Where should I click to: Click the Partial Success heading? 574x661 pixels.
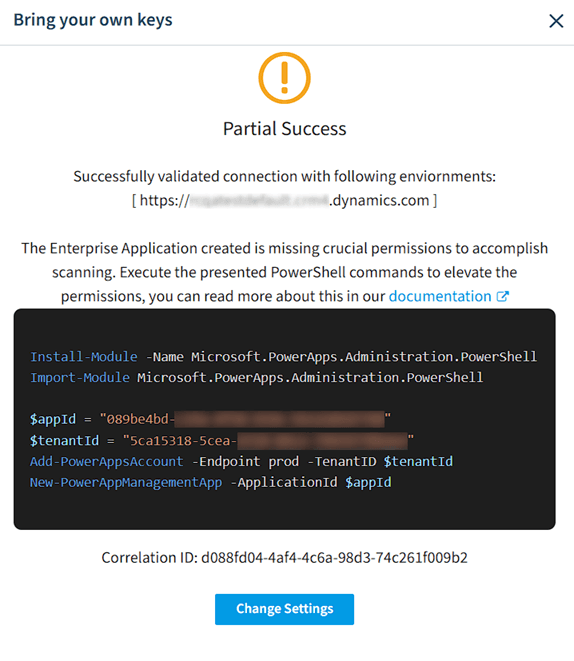pos(284,129)
